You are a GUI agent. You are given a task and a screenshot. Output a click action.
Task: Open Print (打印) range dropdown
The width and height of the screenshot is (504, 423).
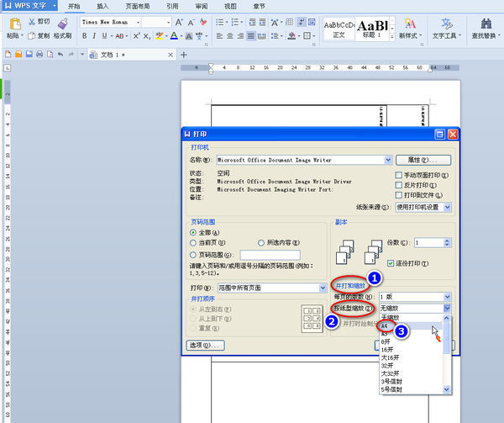tap(323, 288)
